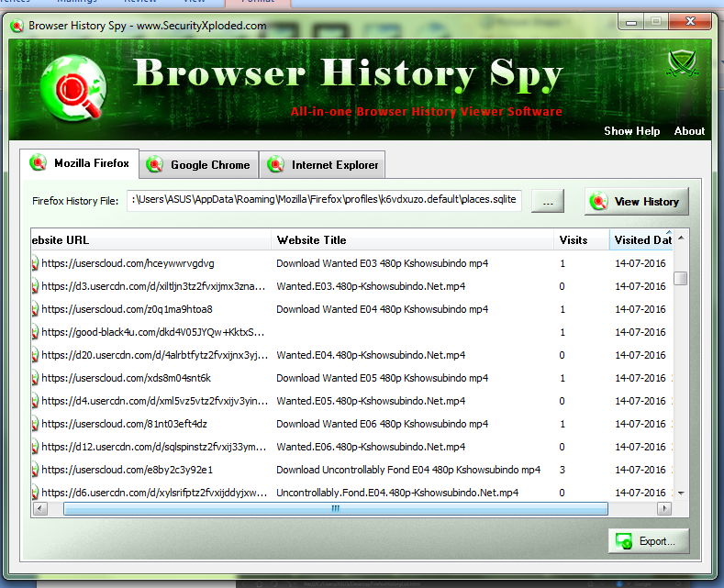
Task: Select title Download Uncontrollably Fond E04 480p
Action: pyautogui.click(x=408, y=470)
